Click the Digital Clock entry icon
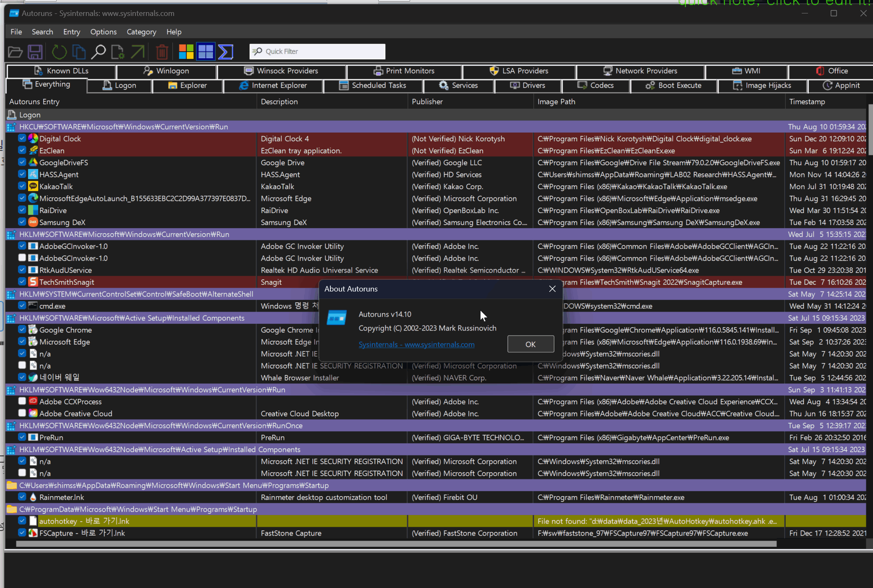 [x=33, y=138]
